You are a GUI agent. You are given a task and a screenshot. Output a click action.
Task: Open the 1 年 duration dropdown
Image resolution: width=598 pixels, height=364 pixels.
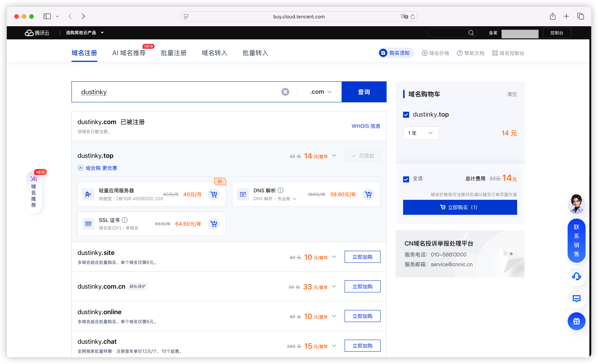point(421,133)
